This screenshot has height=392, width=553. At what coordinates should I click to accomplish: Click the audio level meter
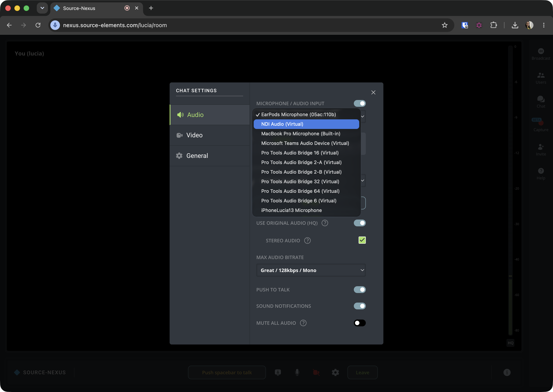[510, 190]
